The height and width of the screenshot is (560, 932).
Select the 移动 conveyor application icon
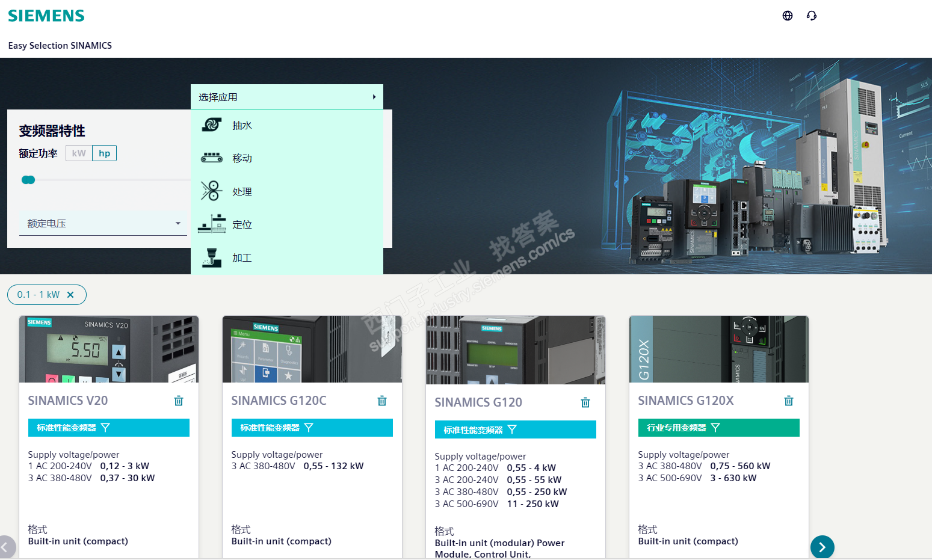(212, 158)
